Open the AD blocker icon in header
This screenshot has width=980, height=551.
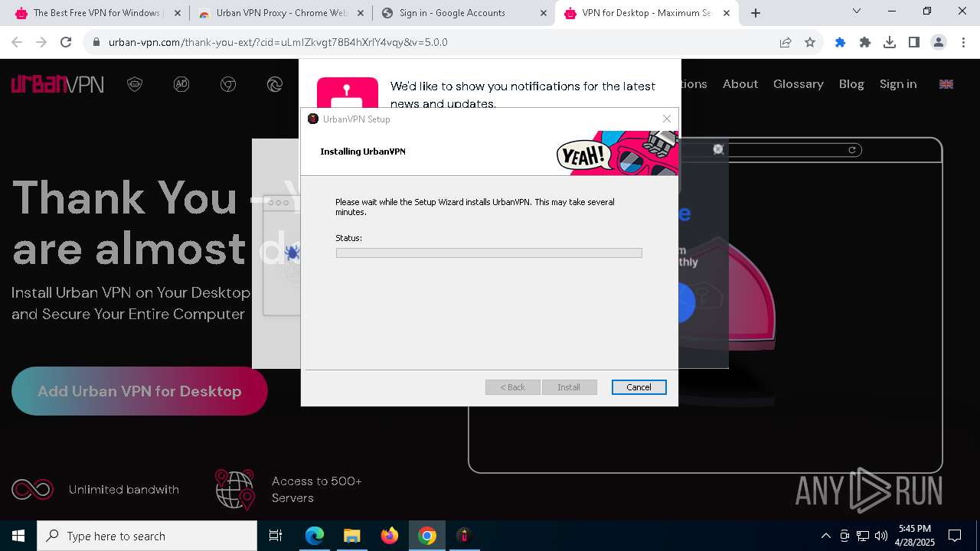[x=181, y=84]
